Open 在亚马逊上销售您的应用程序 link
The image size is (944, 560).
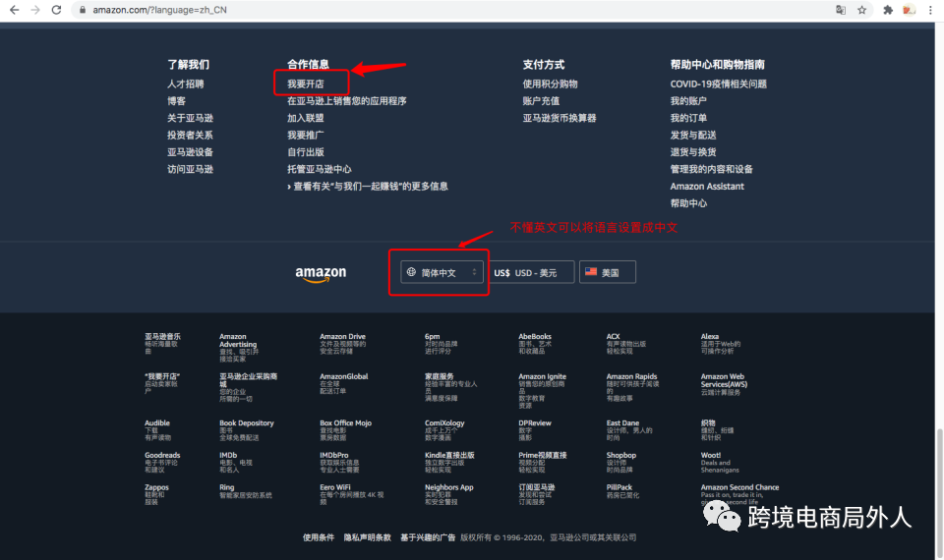tap(347, 100)
